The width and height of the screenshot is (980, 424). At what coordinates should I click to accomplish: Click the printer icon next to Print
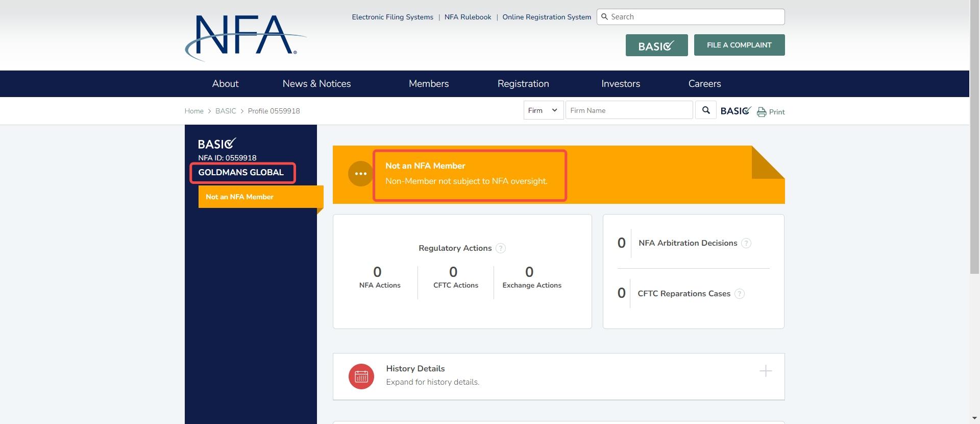[762, 112]
